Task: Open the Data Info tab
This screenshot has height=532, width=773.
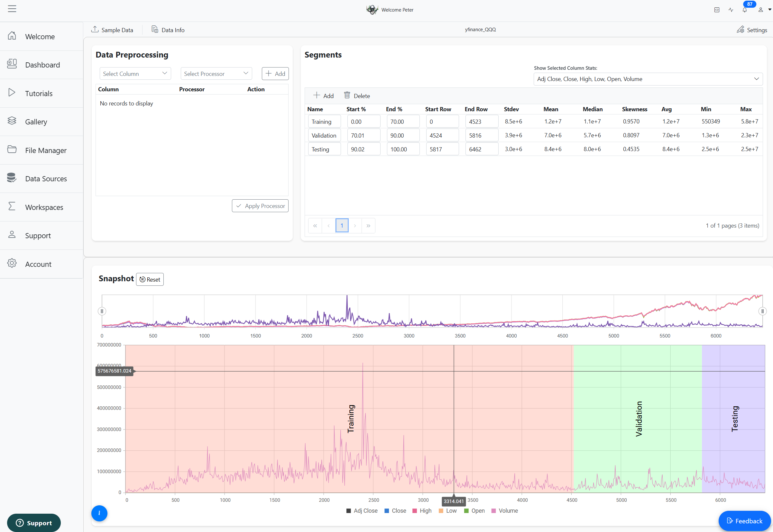Action: [168, 30]
